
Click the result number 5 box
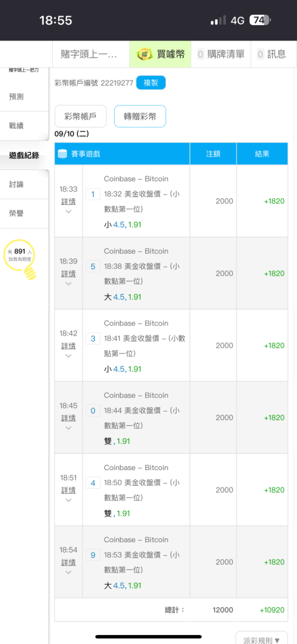point(93,267)
